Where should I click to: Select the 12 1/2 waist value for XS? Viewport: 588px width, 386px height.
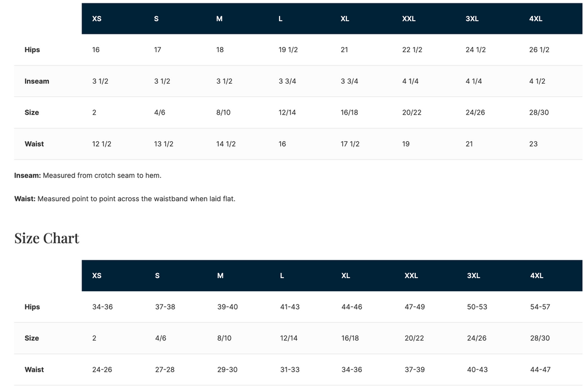coord(102,144)
